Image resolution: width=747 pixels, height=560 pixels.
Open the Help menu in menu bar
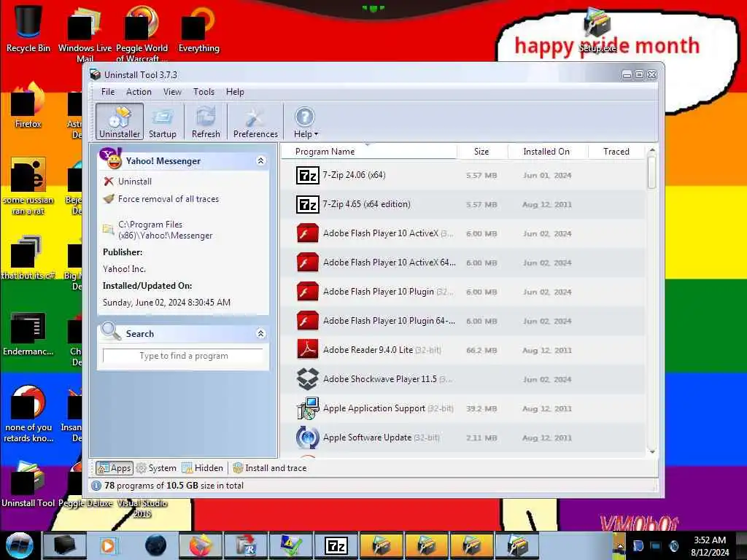pos(235,92)
